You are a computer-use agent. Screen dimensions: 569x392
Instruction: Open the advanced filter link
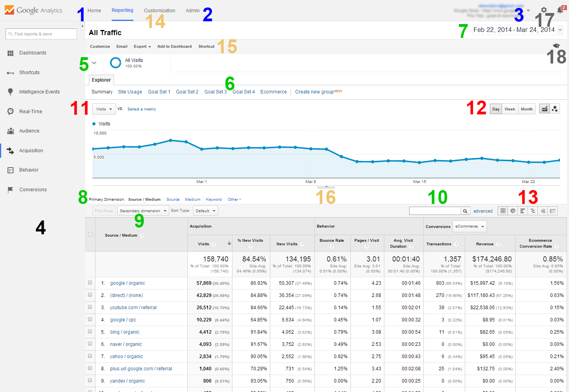pos(483,211)
